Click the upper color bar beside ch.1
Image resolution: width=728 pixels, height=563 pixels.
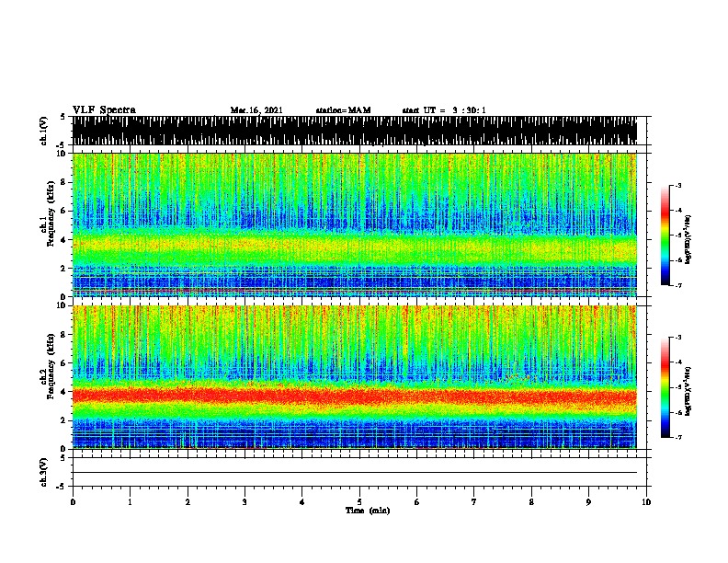(x=665, y=236)
